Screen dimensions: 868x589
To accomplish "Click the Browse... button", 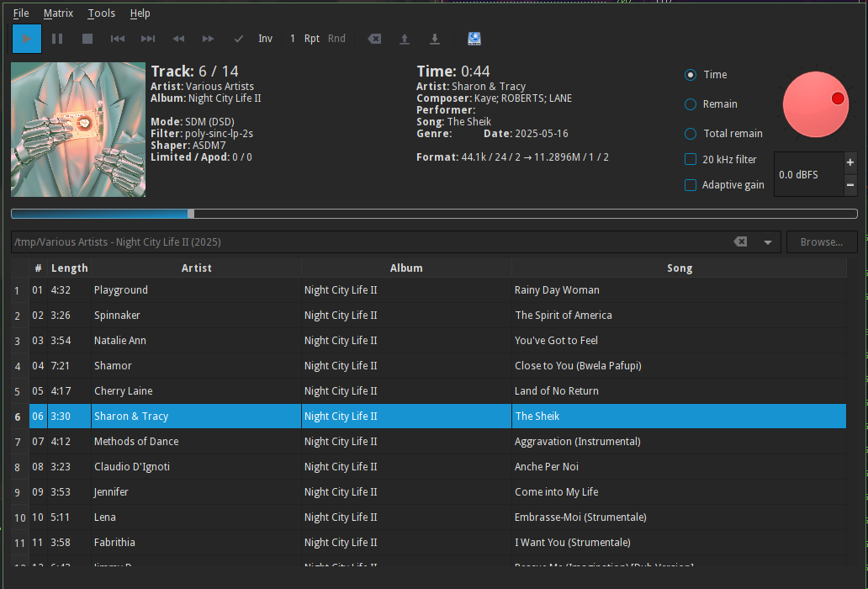I will [821, 242].
